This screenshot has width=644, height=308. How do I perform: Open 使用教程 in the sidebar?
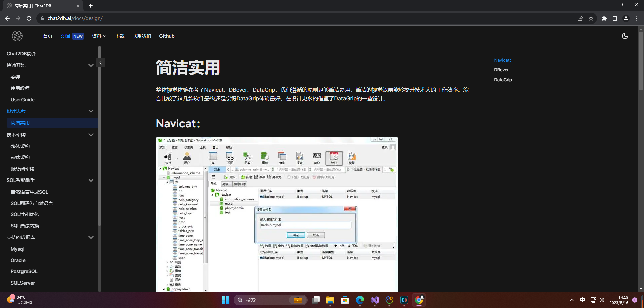coord(20,88)
